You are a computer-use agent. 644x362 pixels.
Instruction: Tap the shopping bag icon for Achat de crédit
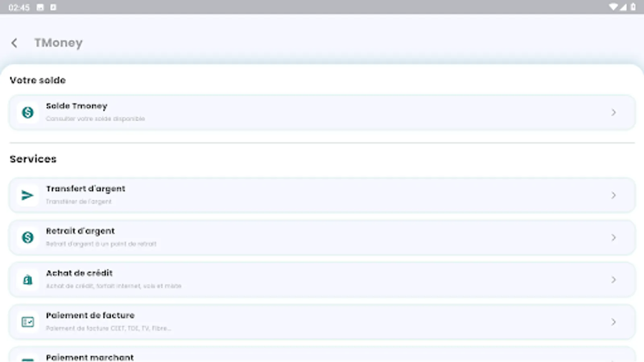tap(28, 280)
